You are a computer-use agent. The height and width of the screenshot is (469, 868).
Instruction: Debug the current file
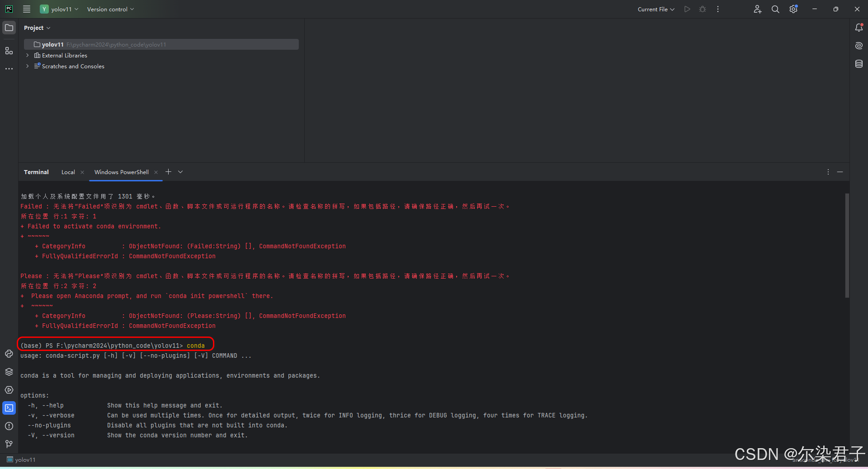pos(703,9)
